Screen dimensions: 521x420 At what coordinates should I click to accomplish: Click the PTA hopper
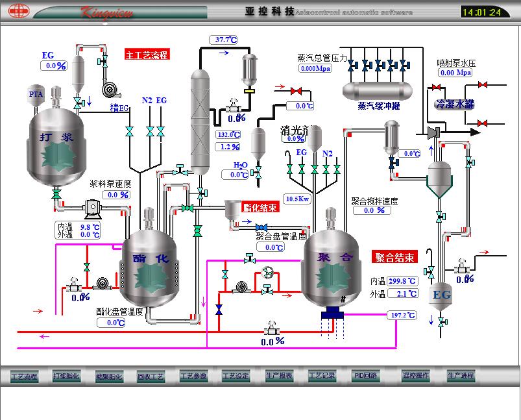click(x=36, y=95)
